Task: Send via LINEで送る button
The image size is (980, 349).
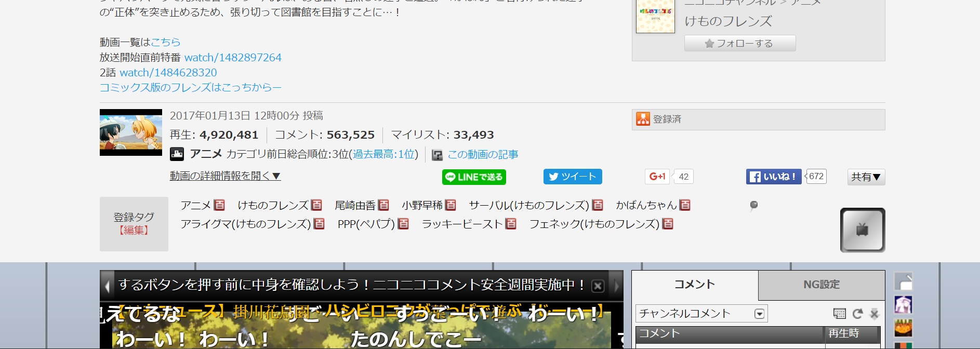Action: 474,177
